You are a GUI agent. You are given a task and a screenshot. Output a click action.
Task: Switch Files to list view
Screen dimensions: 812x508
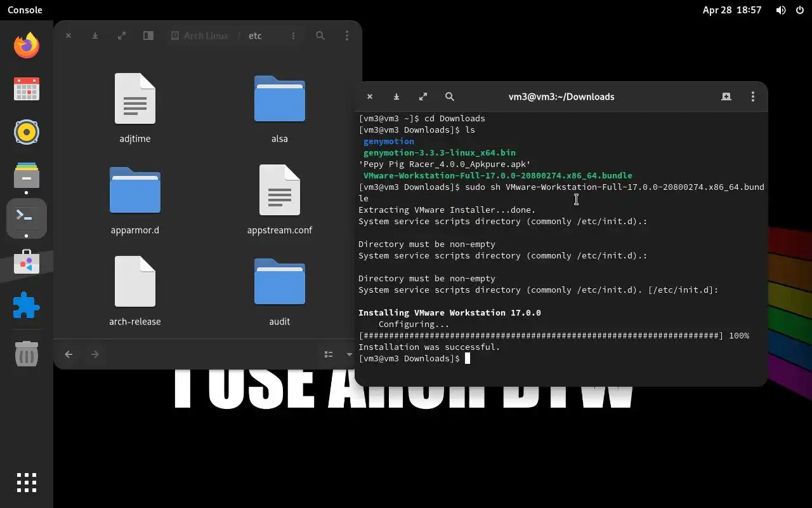pos(329,354)
